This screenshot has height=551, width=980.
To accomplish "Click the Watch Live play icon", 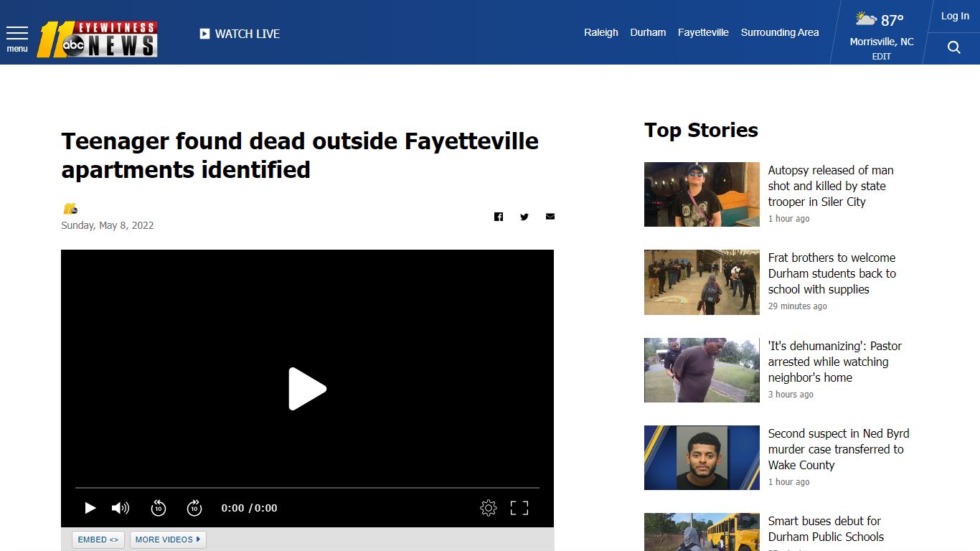I will pyautogui.click(x=204, y=34).
